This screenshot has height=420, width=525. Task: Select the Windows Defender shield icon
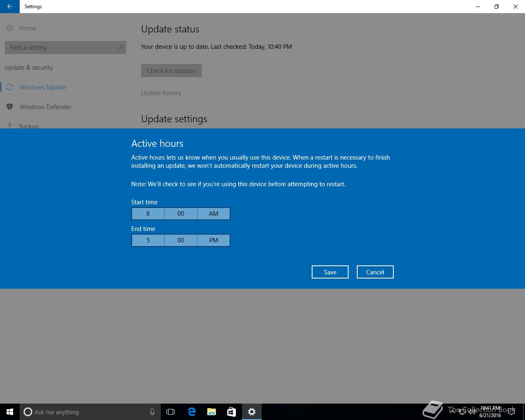point(10,107)
